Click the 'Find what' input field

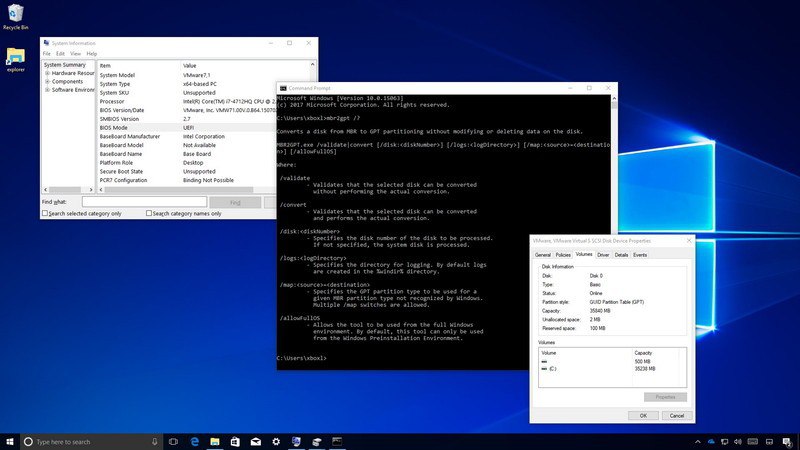pyautogui.click(x=144, y=202)
